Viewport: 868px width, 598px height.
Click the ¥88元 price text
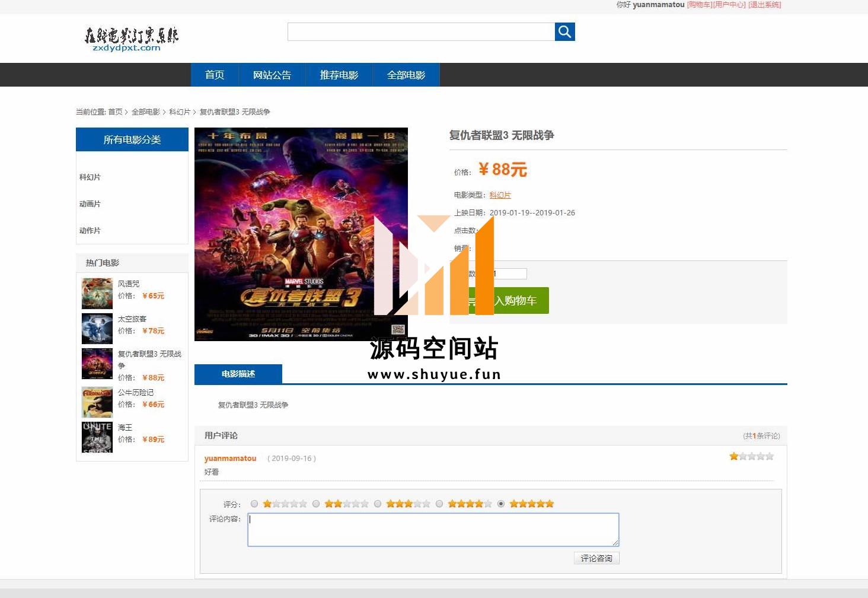pos(503,170)
